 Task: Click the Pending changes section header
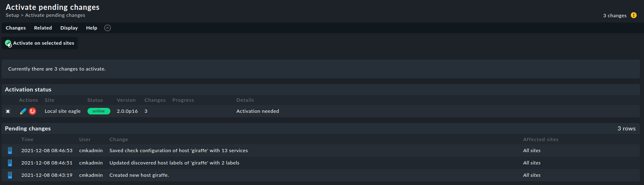[x=28, y=128]
